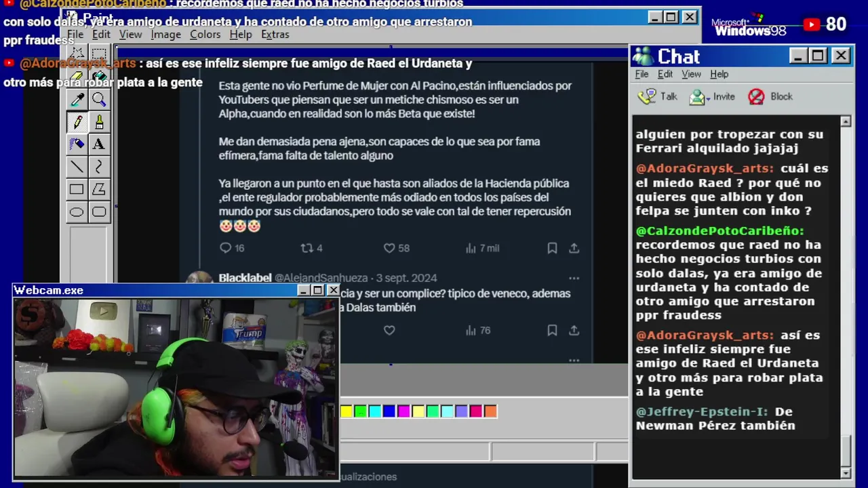Open the Extras menu in Paint

click(275, 35)
